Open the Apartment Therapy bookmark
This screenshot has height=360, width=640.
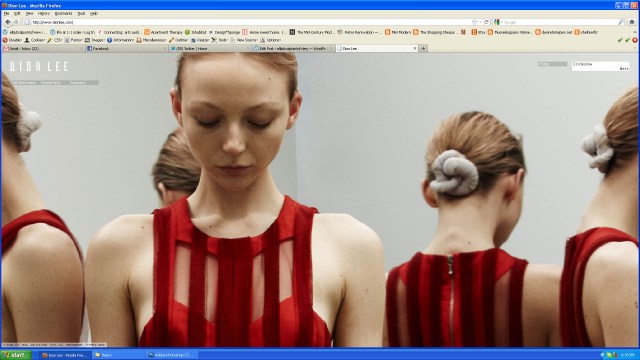[x=163, y=32]
